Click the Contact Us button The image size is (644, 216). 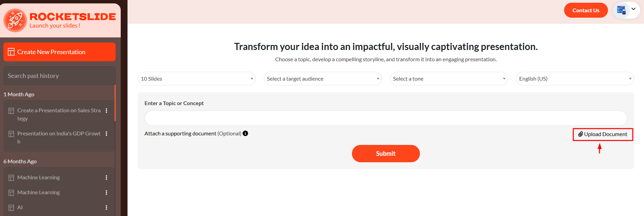586,10
